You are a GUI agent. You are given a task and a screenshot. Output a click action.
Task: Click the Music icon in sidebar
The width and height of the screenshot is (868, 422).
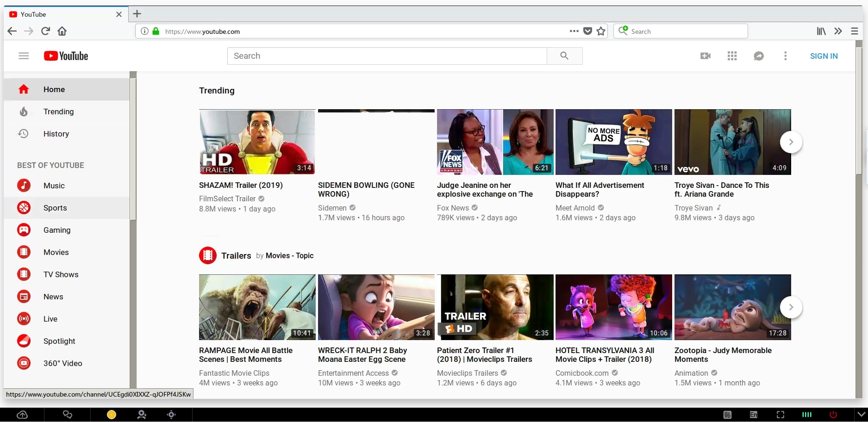[24, 186]
